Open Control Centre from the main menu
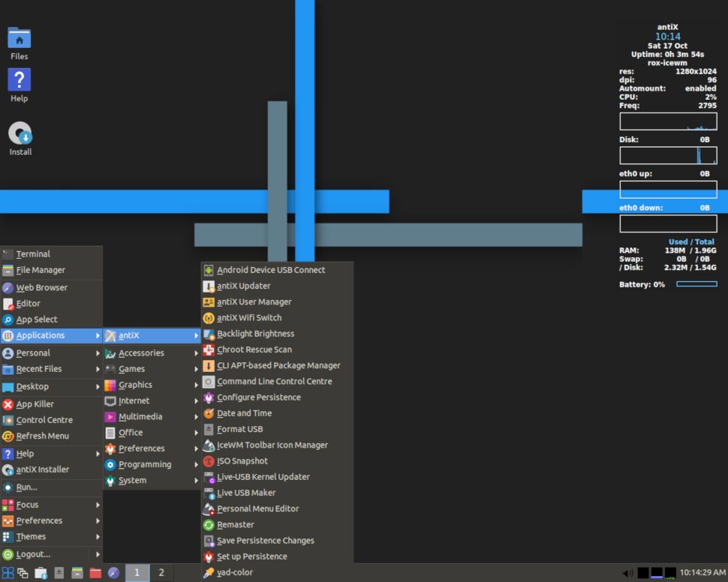Screen dimensions: 728x582 point(46,420)
